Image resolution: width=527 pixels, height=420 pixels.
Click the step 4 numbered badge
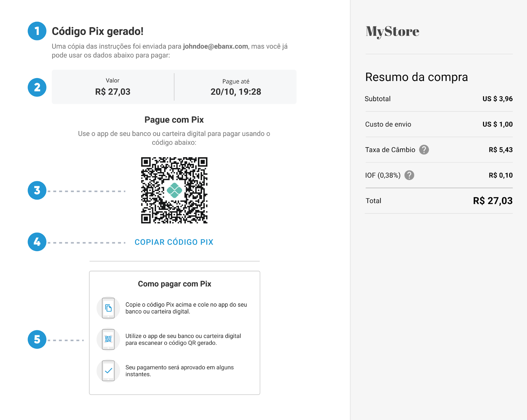(37, 242)
